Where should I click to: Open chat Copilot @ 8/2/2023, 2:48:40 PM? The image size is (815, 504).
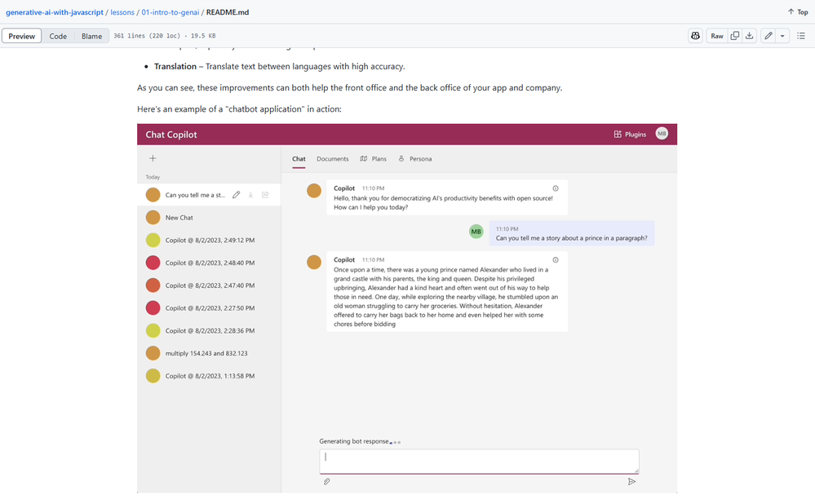(x=209, y=263)
